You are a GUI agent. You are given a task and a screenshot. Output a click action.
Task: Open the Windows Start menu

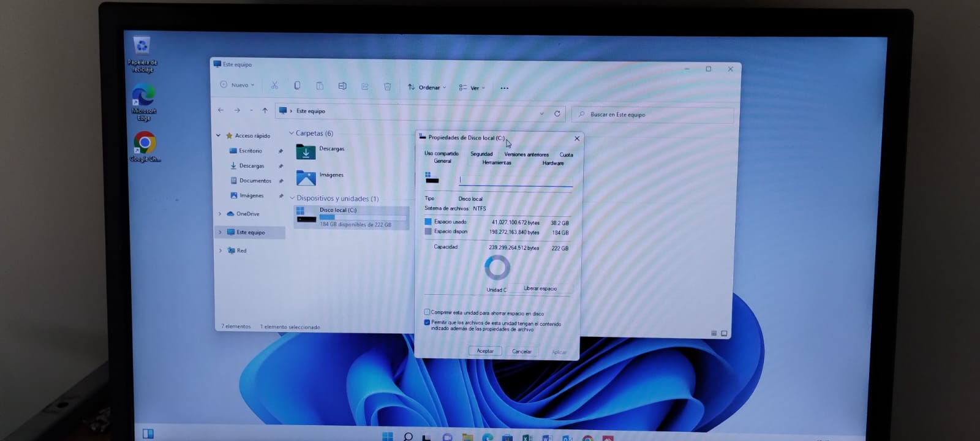pyautogui.click(x=388, y=437)
